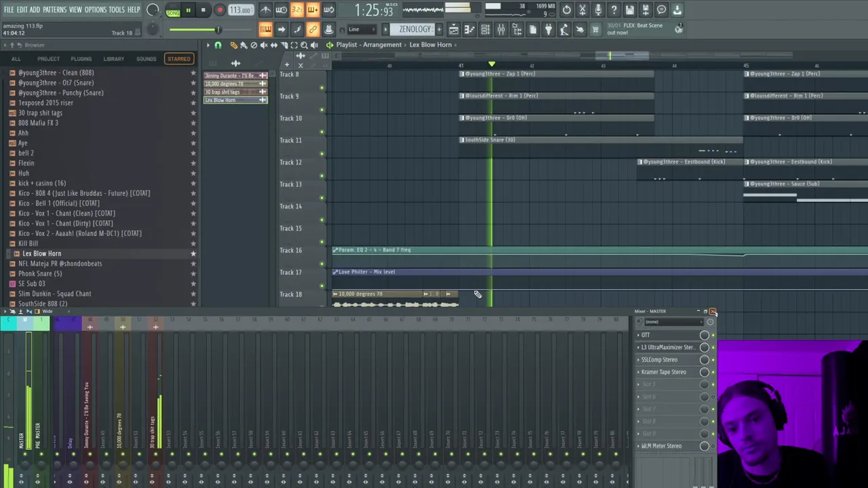Viewport: 868px width, 488px height.
Task: Click the one-click recording microphone icon
Action: (599, 9)
